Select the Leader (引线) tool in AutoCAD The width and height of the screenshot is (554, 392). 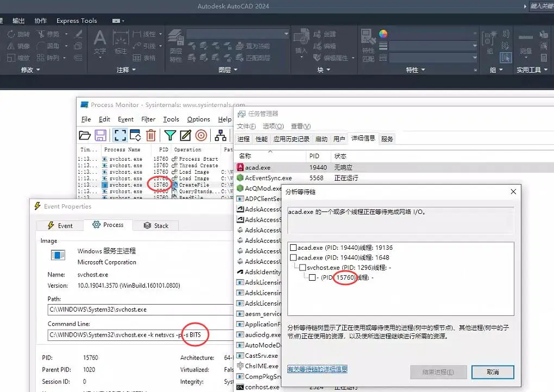[x=144, y=46]
